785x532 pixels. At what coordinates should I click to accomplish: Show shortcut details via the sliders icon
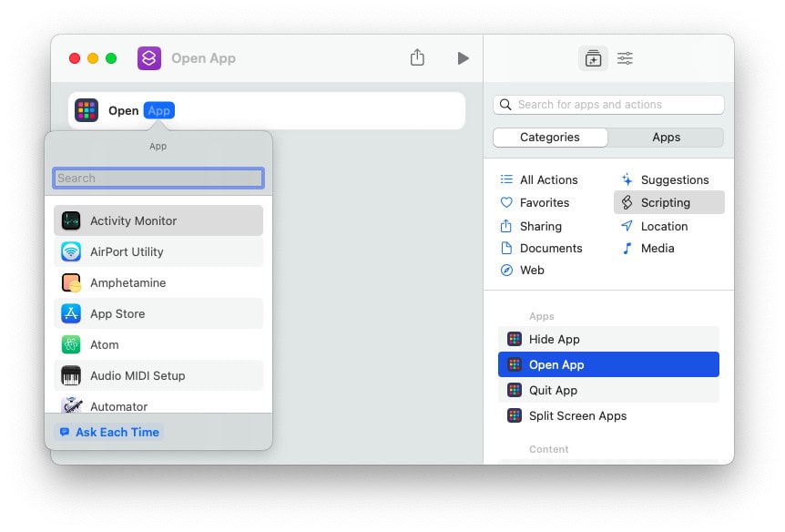coord(625,58)
